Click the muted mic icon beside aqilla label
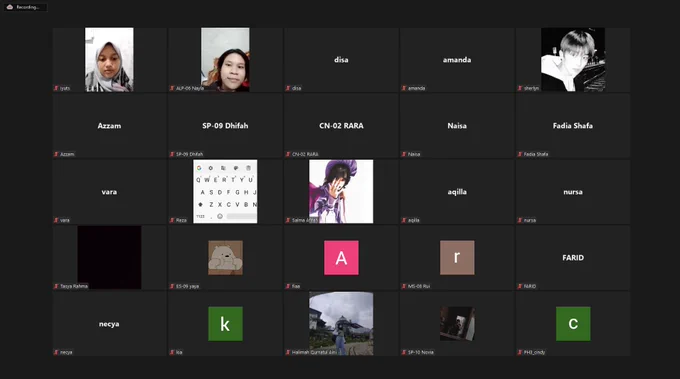The height and width of the screenshot is (379, 680). pos(404,220)
